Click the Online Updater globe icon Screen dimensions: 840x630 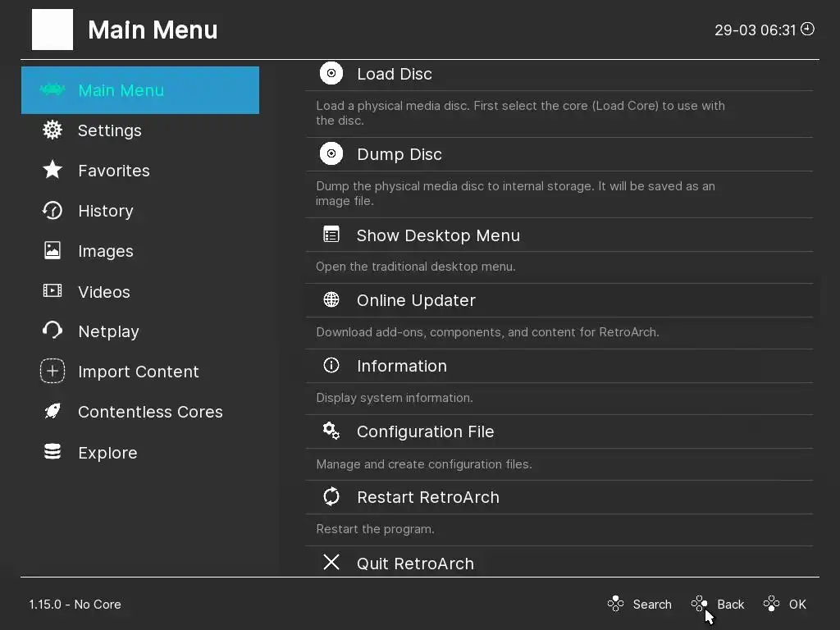tap(331, 299)
